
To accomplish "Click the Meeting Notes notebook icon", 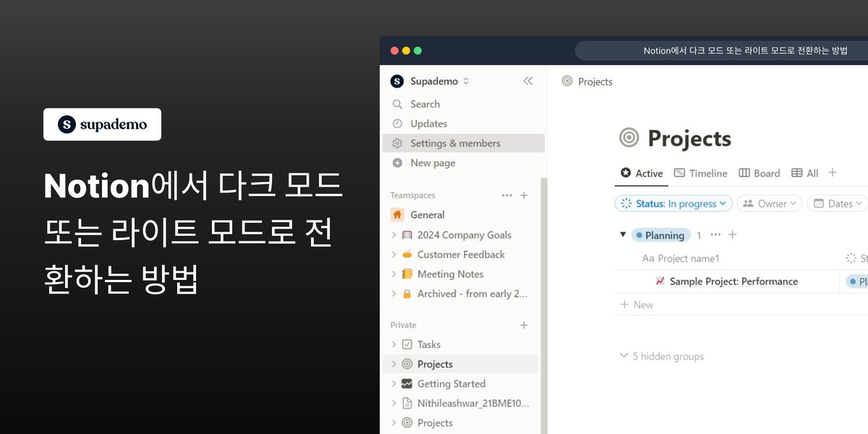I will (x=407, y=274).
